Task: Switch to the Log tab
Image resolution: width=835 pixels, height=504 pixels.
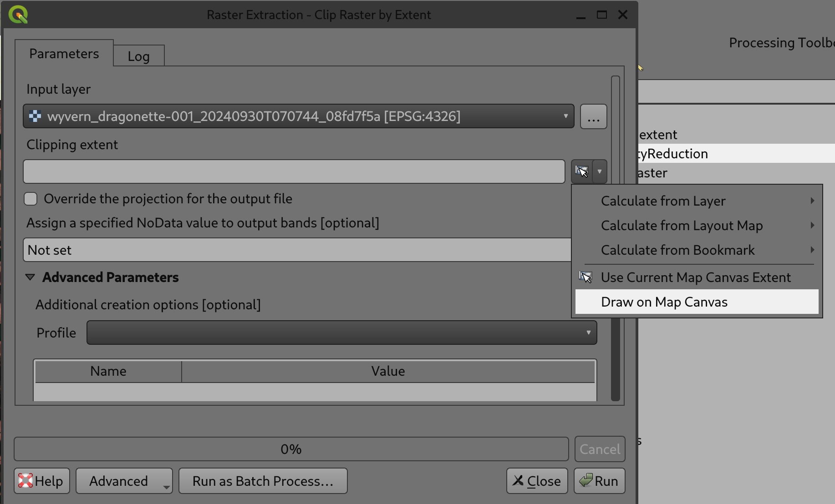Action: [x=139, y=56]
